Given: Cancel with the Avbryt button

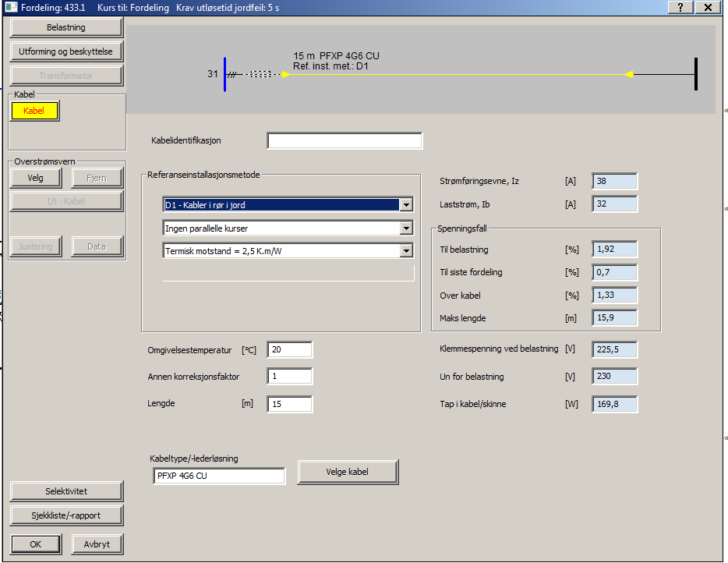Looking at the screenshot, I should (97, 544).
